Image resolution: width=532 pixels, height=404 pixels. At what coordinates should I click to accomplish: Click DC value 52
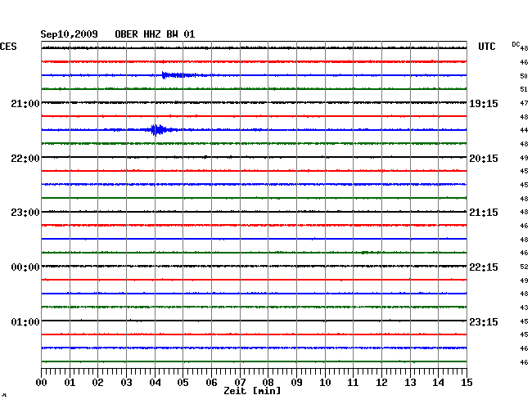click(524, 267)
